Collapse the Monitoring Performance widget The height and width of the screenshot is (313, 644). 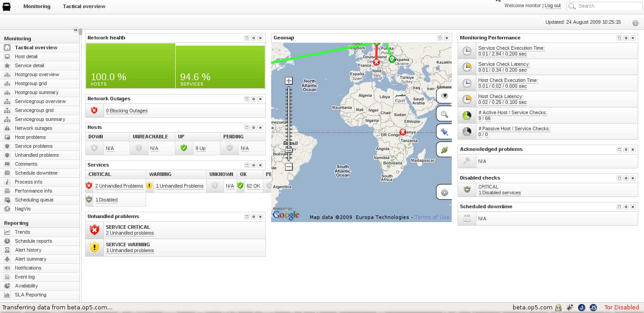[619, 38]
